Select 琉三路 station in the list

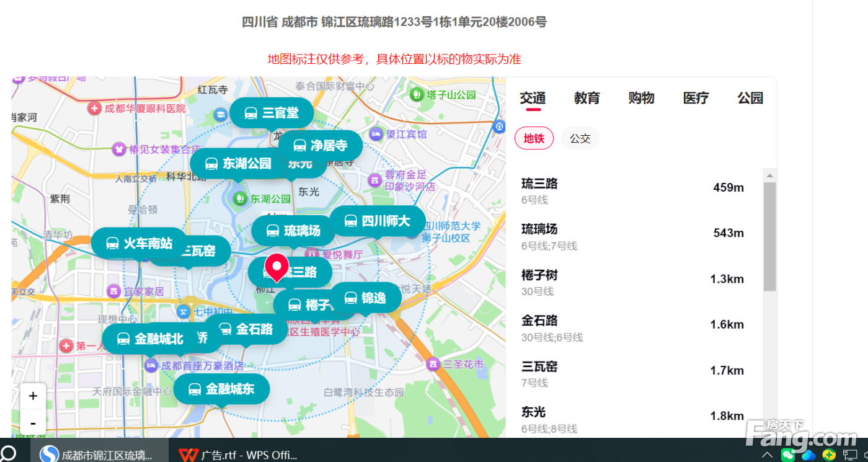point(632,191)
